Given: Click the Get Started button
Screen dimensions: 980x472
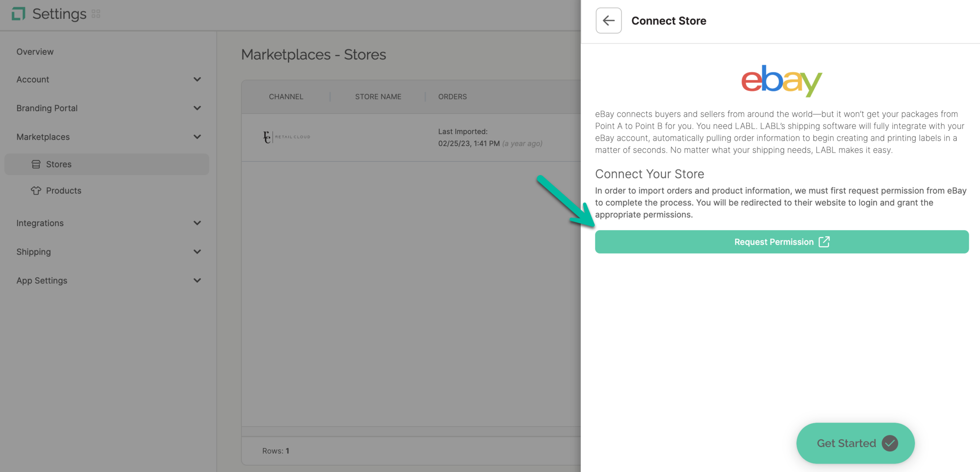Looking at the screenshot, I should [x=855, y=443].
